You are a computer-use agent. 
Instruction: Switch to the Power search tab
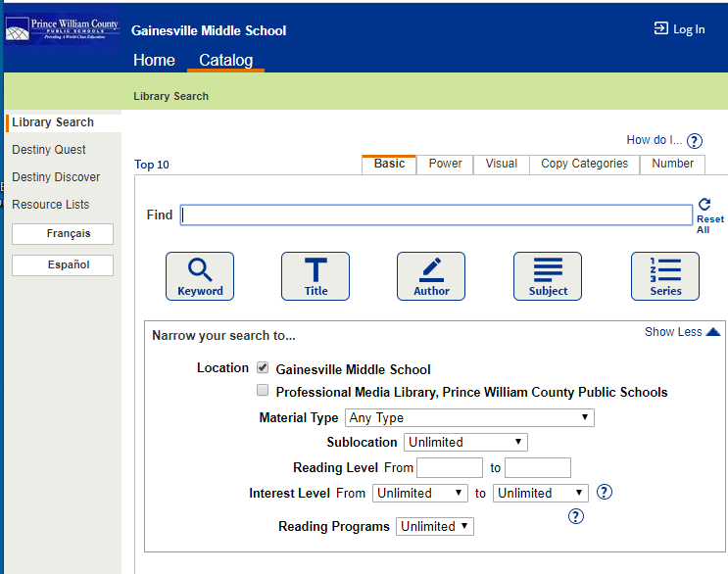(445, 164)
